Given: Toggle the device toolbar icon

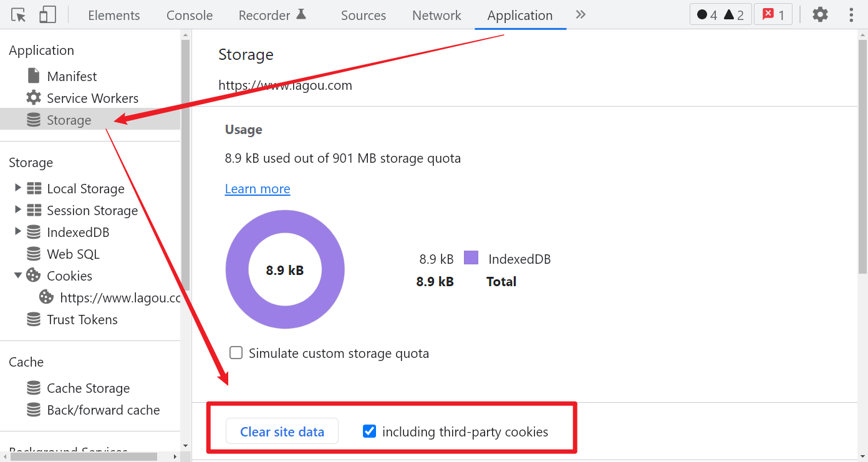Looking at the screenshot, I should click(47, 15).
